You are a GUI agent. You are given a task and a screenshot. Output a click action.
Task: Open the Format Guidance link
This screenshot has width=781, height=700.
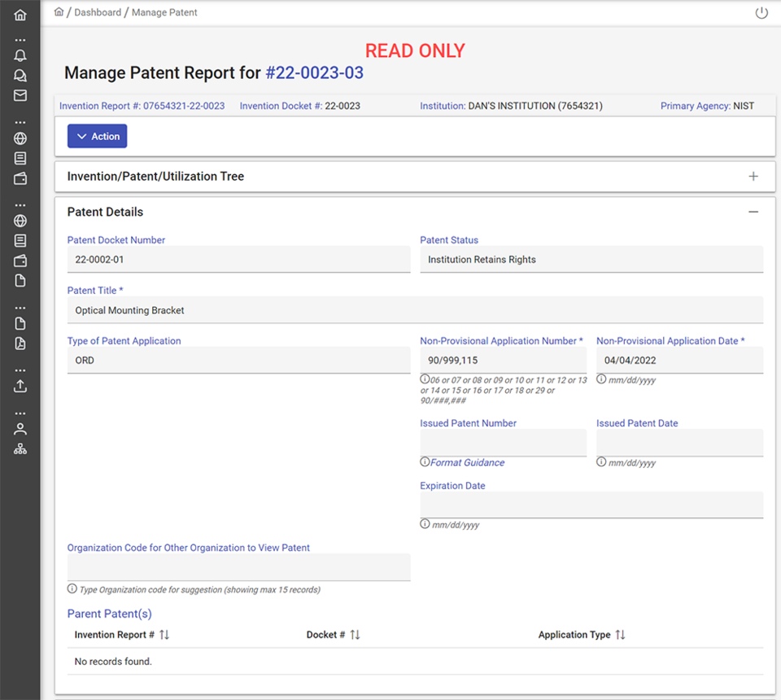click(x=467, y=462)
